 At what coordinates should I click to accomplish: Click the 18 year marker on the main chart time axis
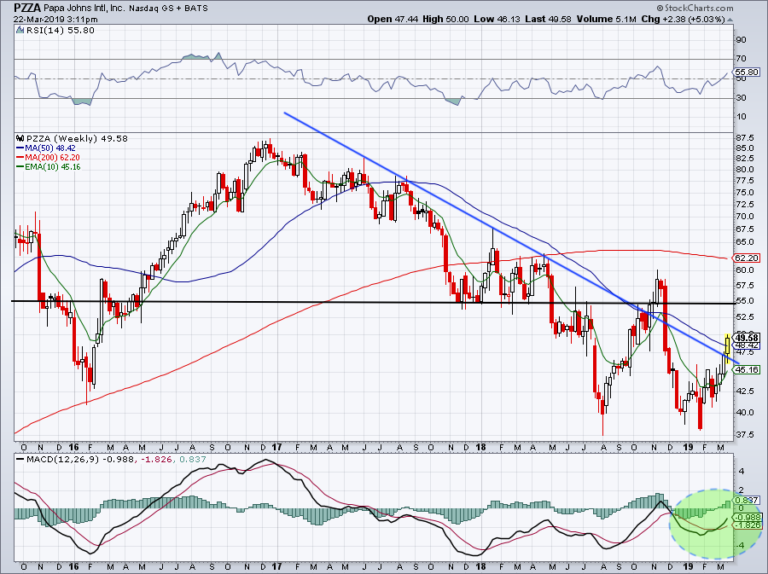click(481, 447)
